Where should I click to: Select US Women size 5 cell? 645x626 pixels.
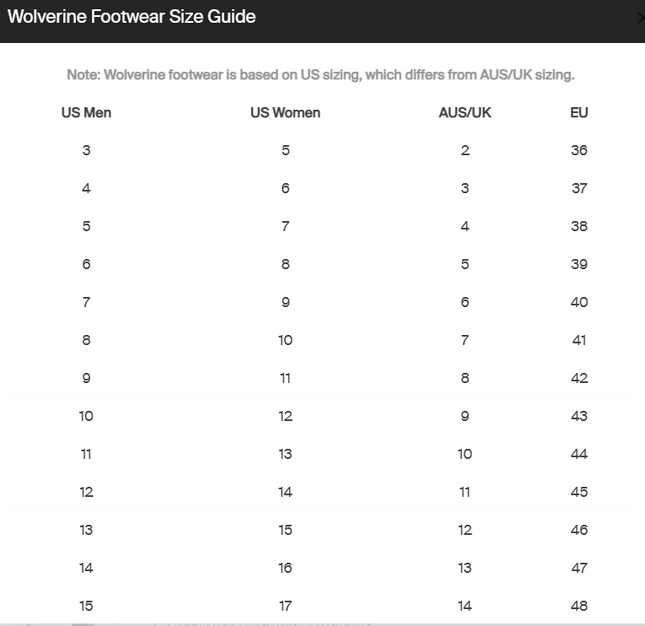(x=285, y=150)
